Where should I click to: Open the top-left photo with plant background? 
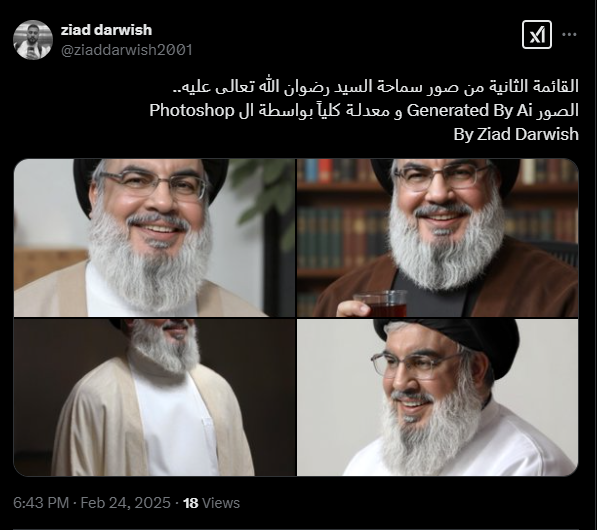154,238
